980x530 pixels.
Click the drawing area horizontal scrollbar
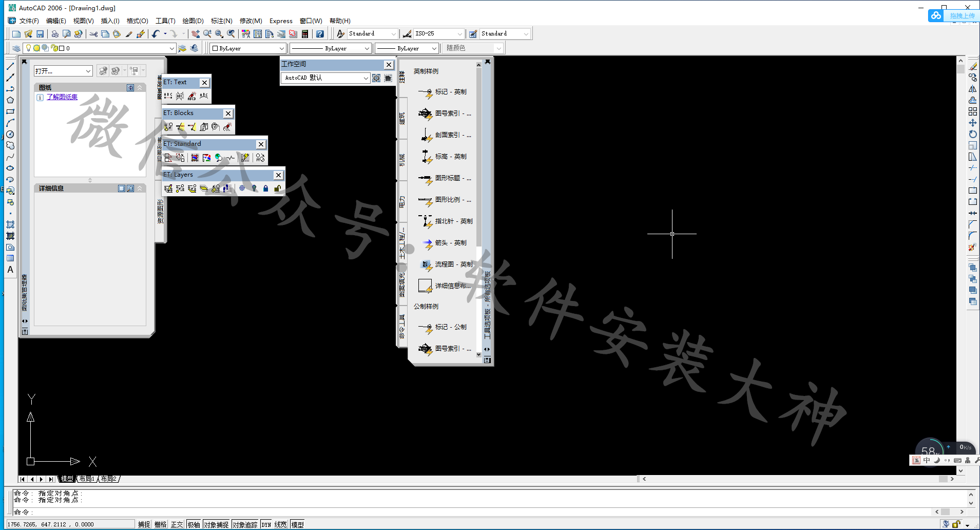coord(798,479)
